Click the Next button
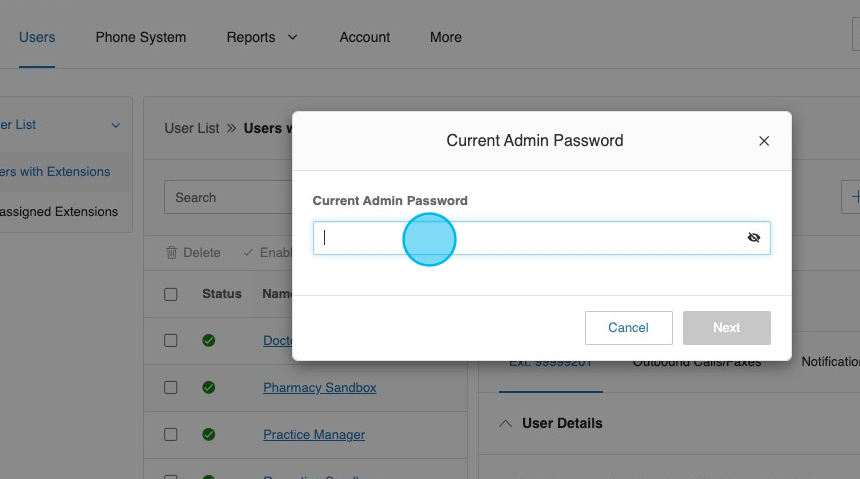Screen dimensions: 860x479 (x=726, y=328)
